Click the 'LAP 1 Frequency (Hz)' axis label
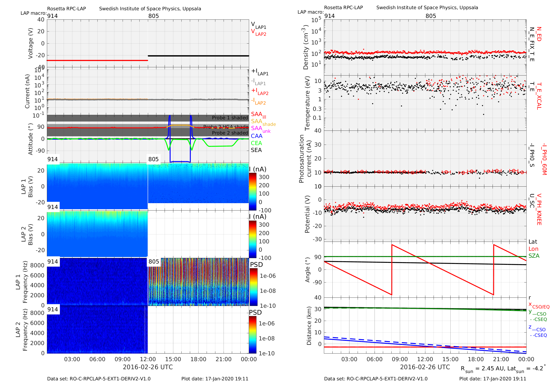Image resolution: width=554 pixels, height=392 pixels. pos(21,282)
